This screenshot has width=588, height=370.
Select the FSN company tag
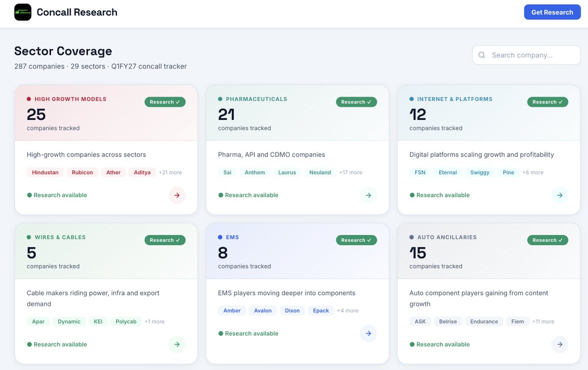pos(420,172)
